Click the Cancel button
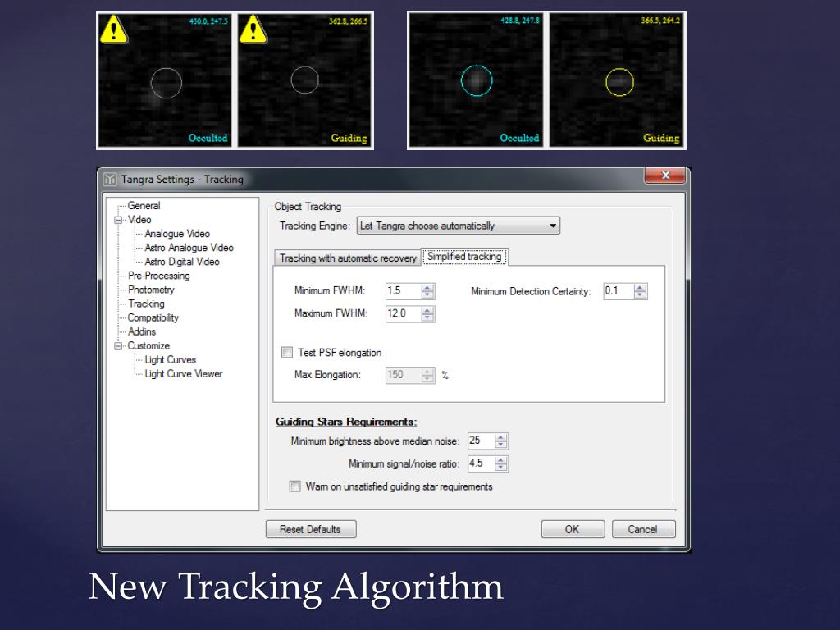The width and height of the screenshot is (840, 630). pos(643,529)
